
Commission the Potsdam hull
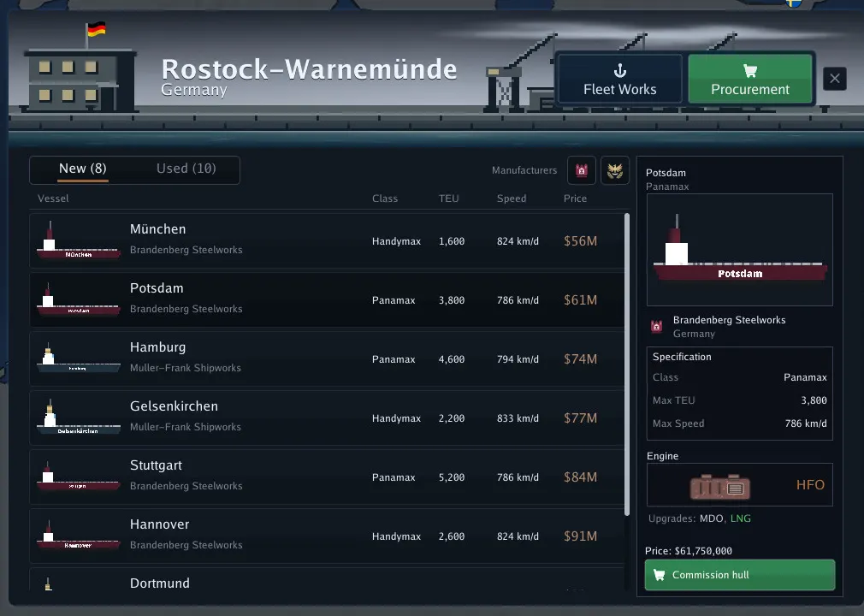[x=739, y=575]
